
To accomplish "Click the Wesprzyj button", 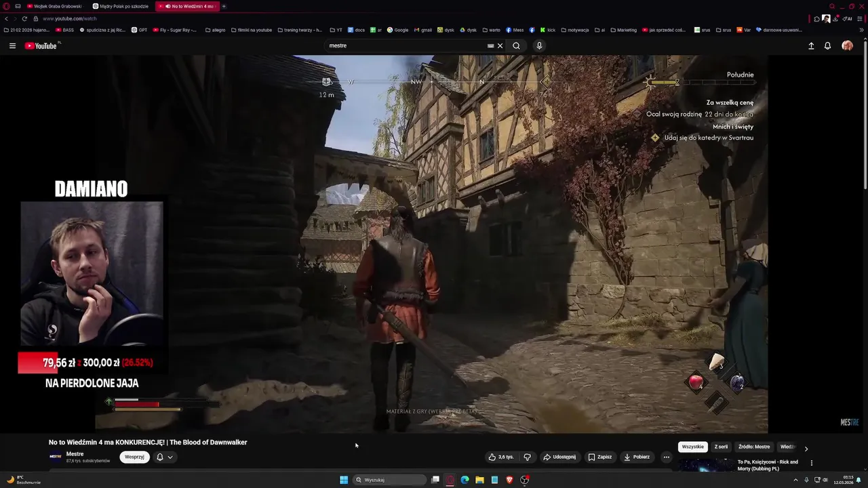I will point(134,457).
